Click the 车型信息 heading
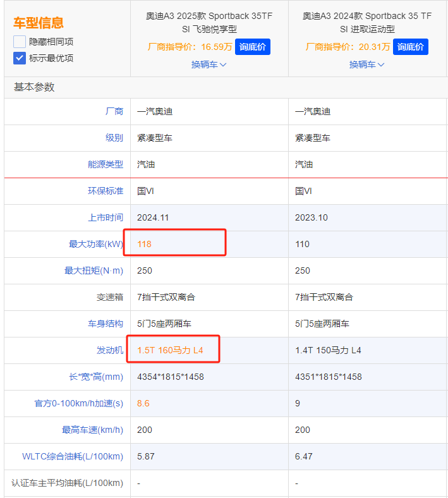 39,23
